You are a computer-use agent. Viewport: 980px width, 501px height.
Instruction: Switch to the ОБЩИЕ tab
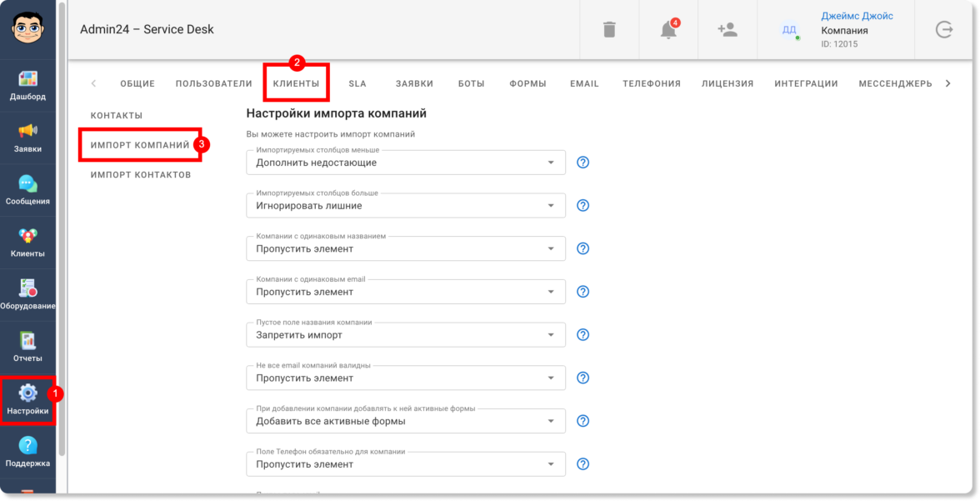coord(137,84)
